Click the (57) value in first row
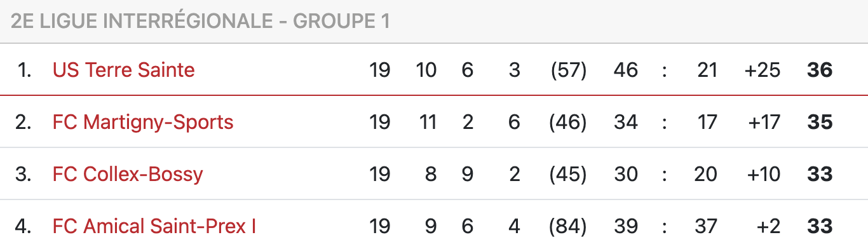 pyautogui.click(x=568, y=69)
